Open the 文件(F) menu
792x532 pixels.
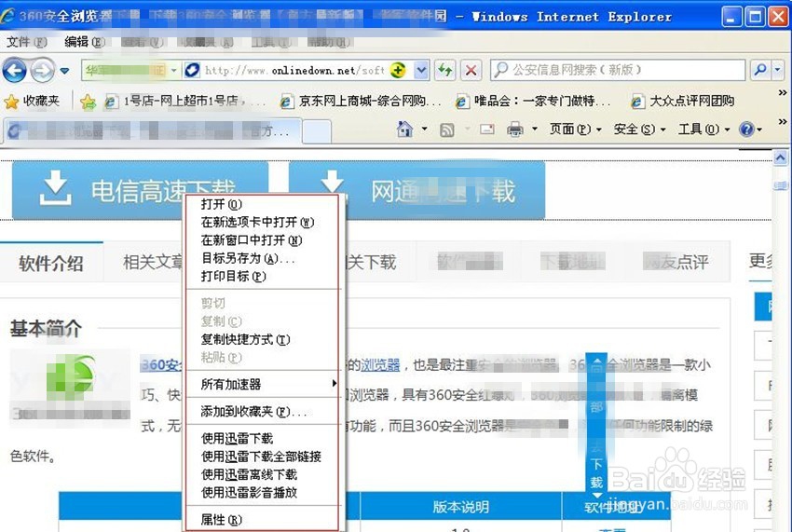tap(27, 42)
